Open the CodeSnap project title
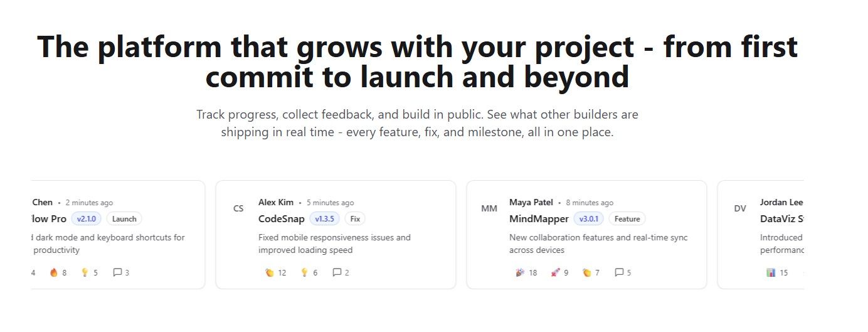The image size is (868, 332). point(282,219)
